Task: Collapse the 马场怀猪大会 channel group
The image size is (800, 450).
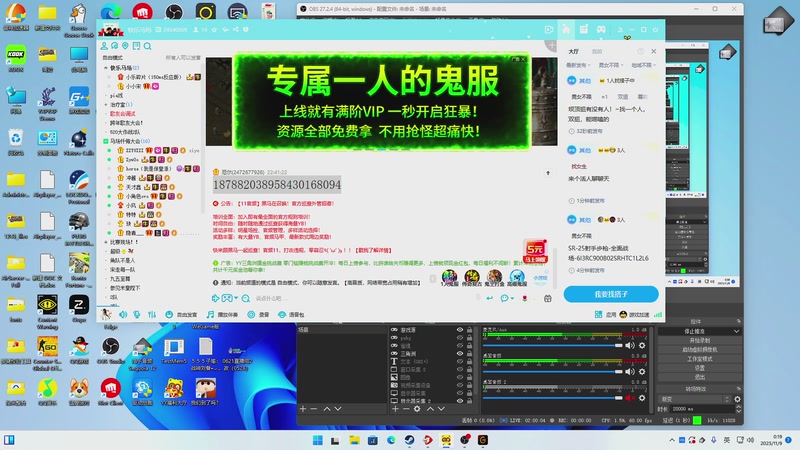Action: 106,141
